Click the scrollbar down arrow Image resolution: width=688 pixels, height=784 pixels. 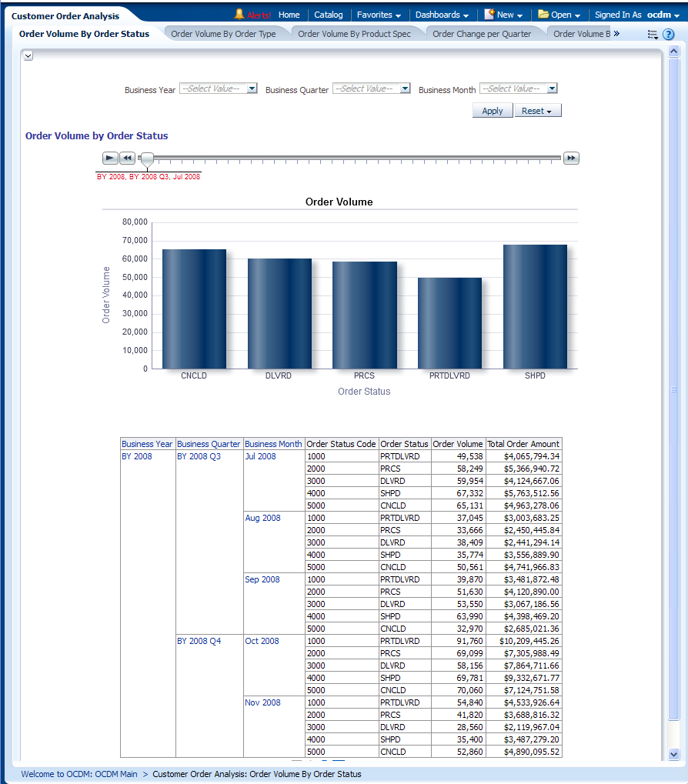pos(674,755)
